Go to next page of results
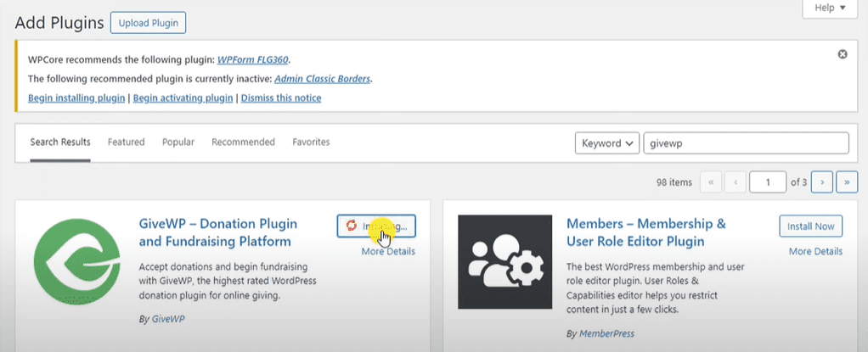This screenshot has height=352, width=868. pyautogui.click(x=821, y=182)
